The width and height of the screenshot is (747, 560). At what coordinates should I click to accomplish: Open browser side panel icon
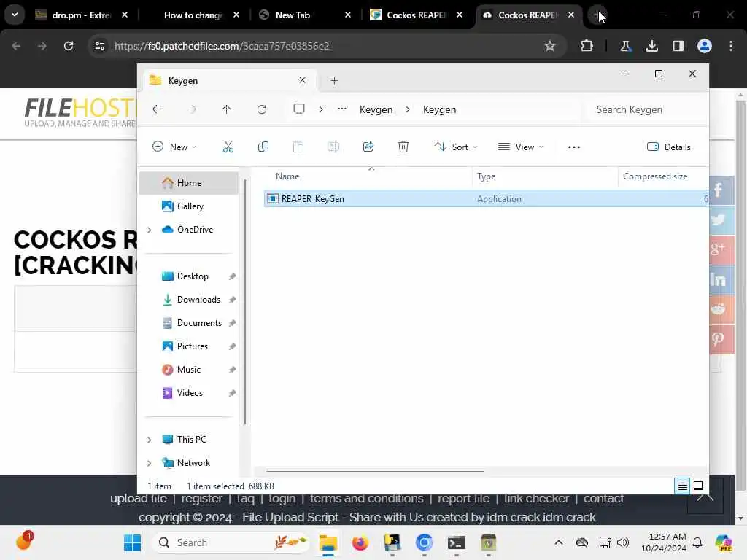[x=678, y=46]
